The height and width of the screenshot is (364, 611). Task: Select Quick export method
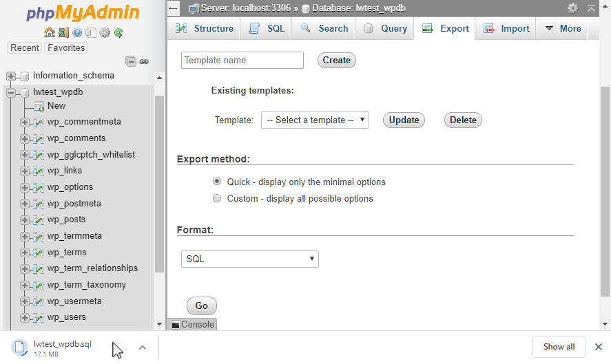point(217,182)
